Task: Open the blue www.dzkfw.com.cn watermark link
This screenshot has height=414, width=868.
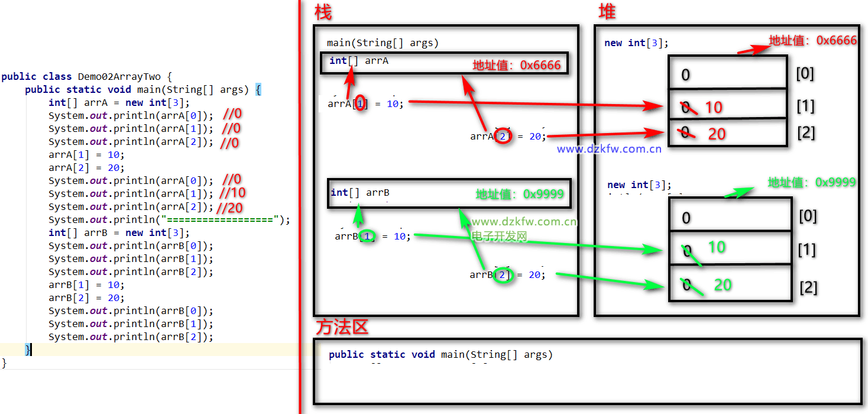Action: [x=609, y=149]
